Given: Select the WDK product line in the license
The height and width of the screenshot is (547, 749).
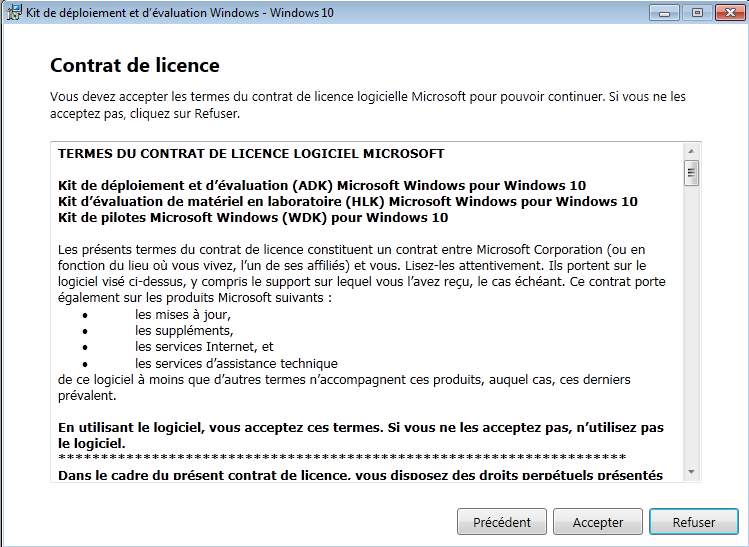Looking at the screenshot, I should coord(253,217).
